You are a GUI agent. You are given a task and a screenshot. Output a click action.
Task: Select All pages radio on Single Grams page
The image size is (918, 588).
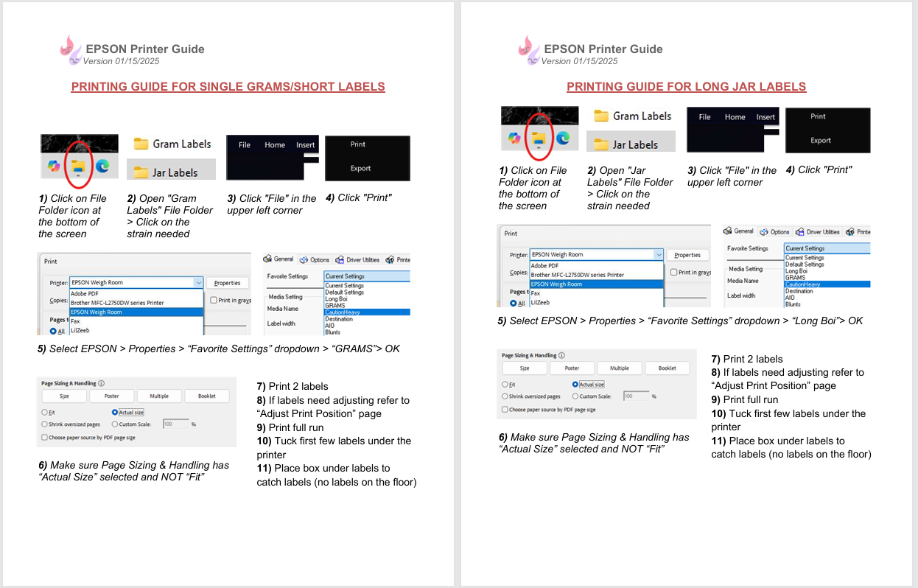(x=53, y=332)
